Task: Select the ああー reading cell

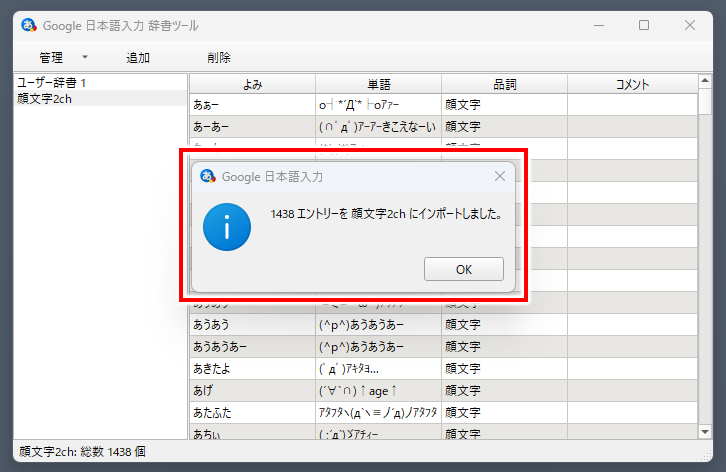Action: coord(252,105)
